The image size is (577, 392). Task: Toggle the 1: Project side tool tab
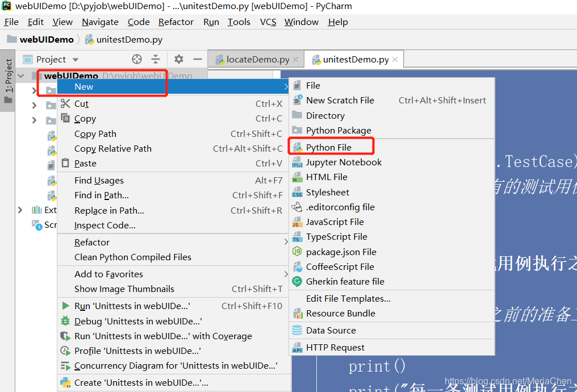(8, 81)
